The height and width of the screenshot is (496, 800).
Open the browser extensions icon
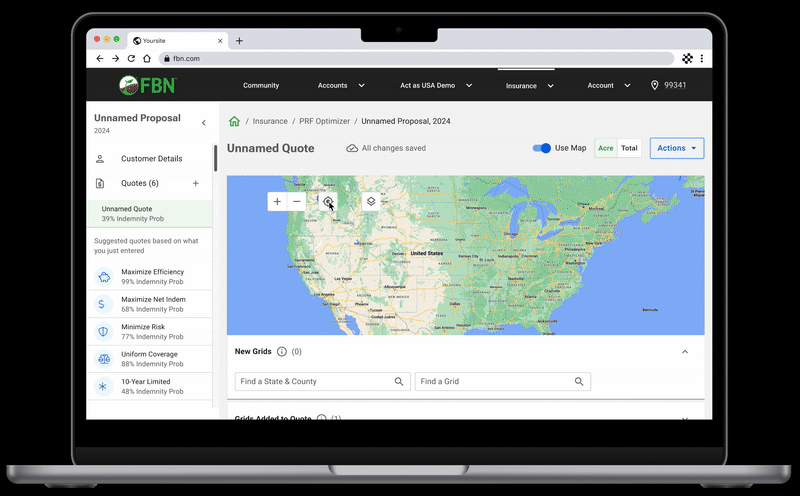click(687, 59)
